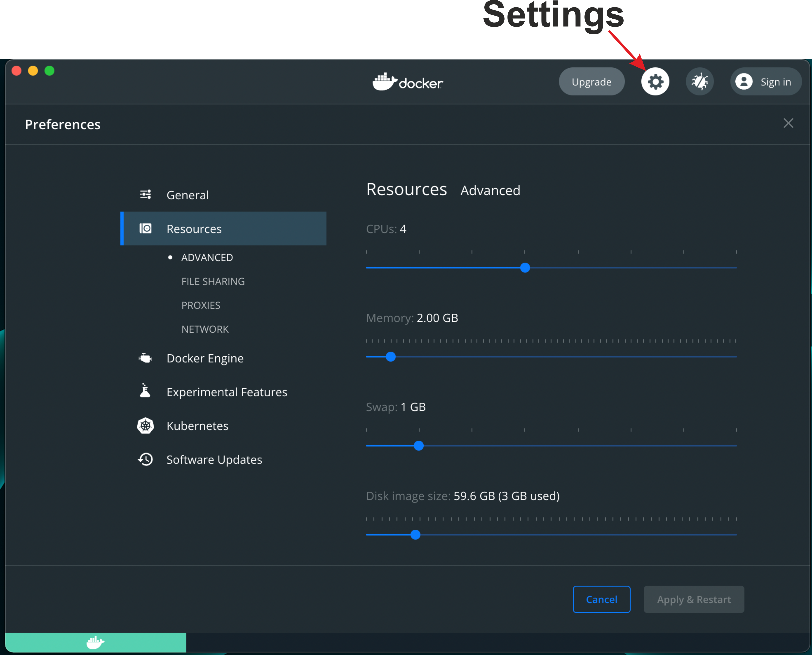The image size is (812, 655).
Task: Click the Software Updates clock icon
Action: point(145,459)
